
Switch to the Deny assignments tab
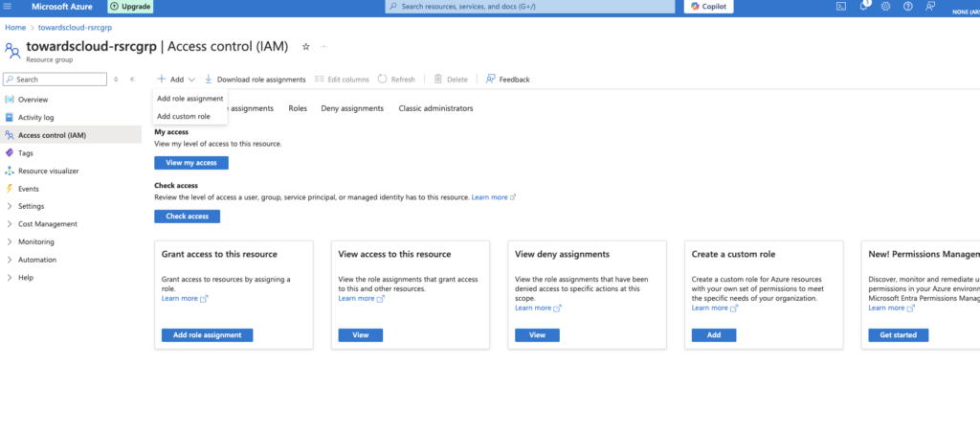coord(352,108)
